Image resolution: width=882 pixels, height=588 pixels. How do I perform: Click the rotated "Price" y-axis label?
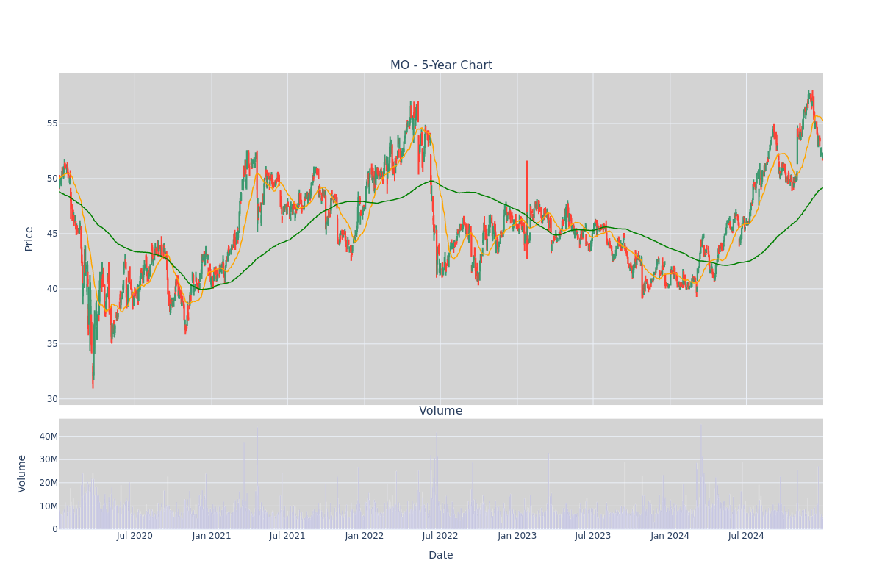pos(29,239)
